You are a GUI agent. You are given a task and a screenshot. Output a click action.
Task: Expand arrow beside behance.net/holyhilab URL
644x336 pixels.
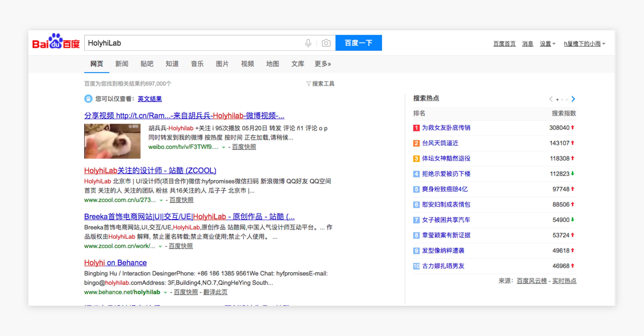point(165,293)
